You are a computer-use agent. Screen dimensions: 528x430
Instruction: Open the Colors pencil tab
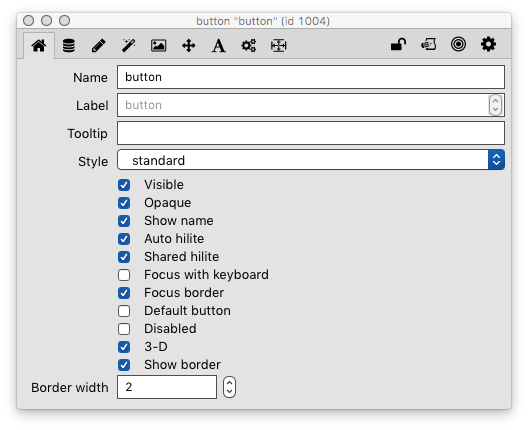coord(98,45)
